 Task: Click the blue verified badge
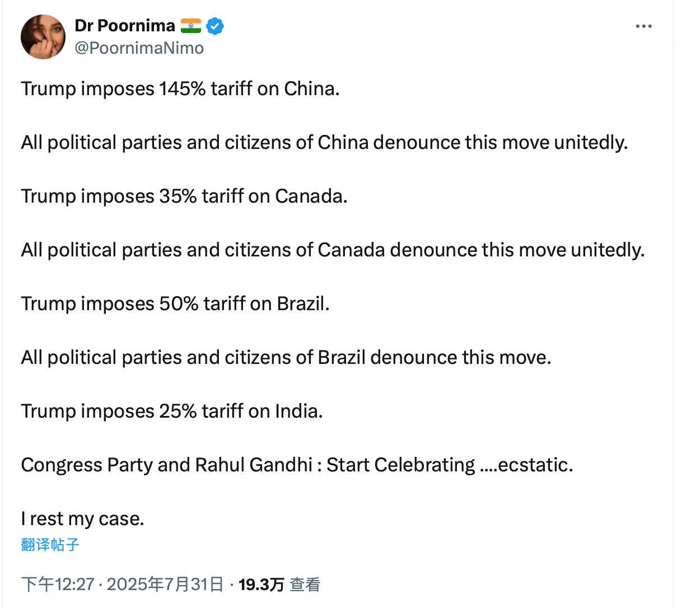point(215,26)
